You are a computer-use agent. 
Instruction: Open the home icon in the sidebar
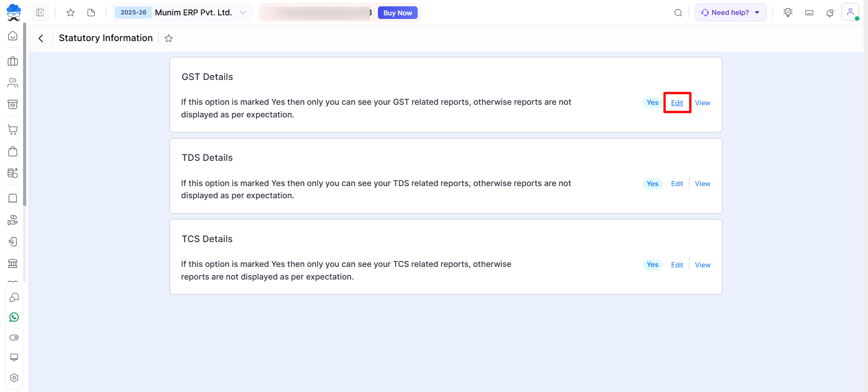click(13, 36)
